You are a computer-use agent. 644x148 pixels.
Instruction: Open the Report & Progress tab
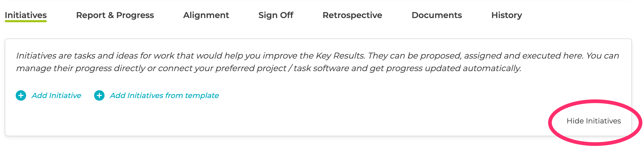pyautogui.click(x=115, y=15)
